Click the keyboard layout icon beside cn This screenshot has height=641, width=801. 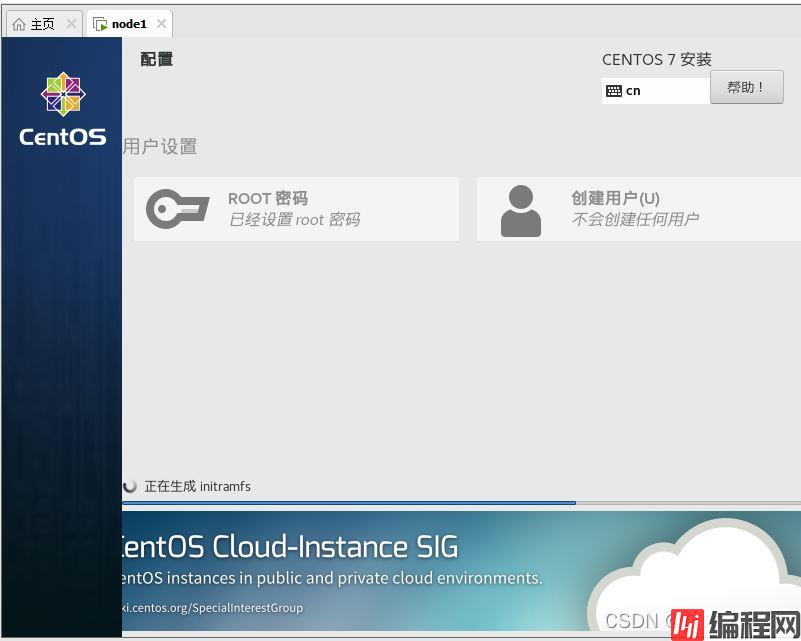tap(613, 91)
